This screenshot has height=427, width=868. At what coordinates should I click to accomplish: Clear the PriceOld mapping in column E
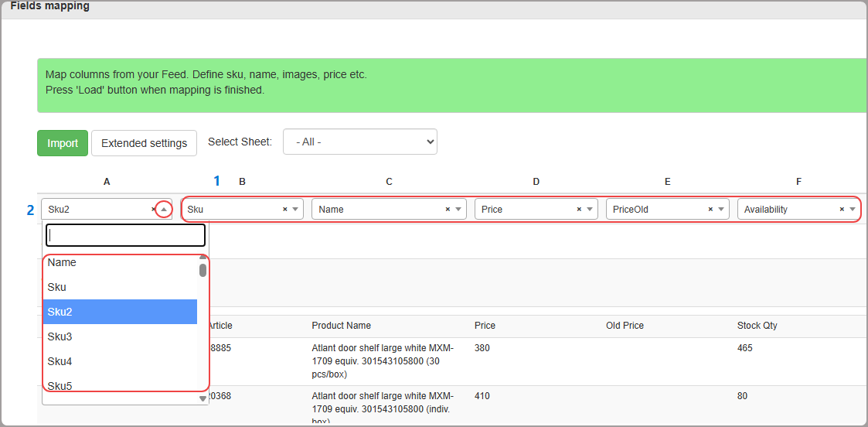point(710,210)
